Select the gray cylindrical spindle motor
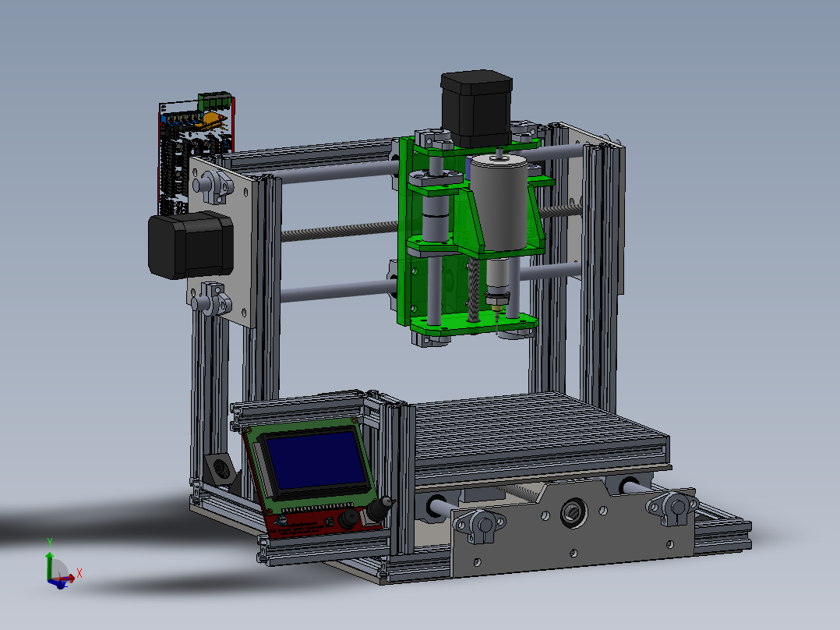The height and width of the screenshot is (630, 840). coord(499,201)
